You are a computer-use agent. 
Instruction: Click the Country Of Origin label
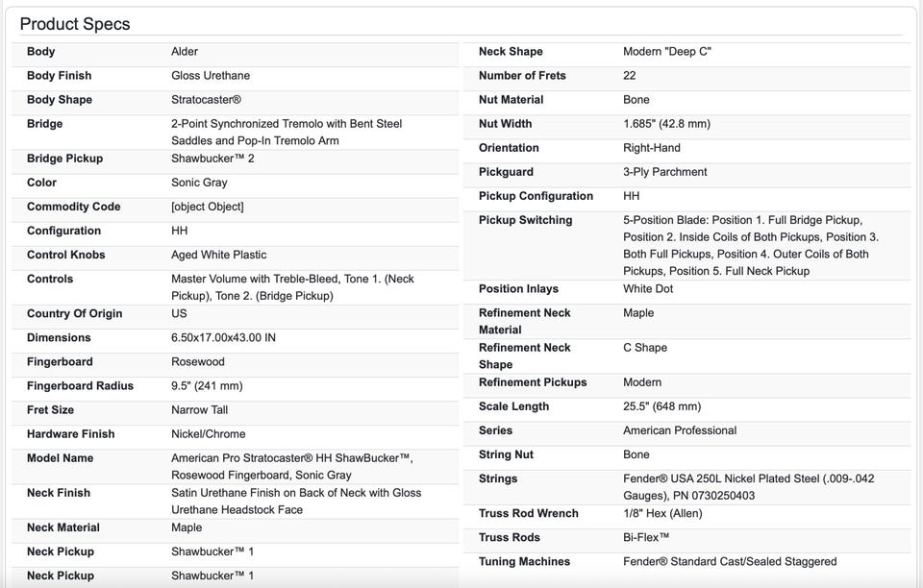[x=74, y=313]
